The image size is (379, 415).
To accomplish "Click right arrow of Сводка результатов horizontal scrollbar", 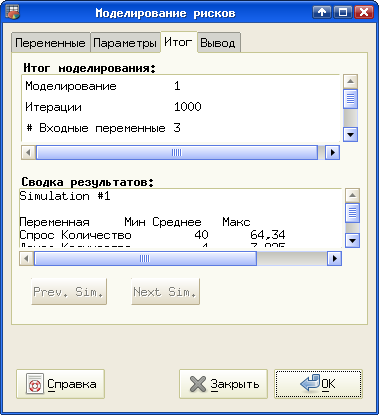I will click(334, 258).
